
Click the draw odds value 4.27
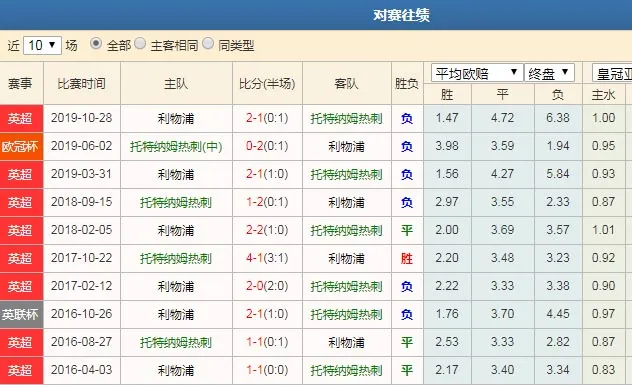503,174
